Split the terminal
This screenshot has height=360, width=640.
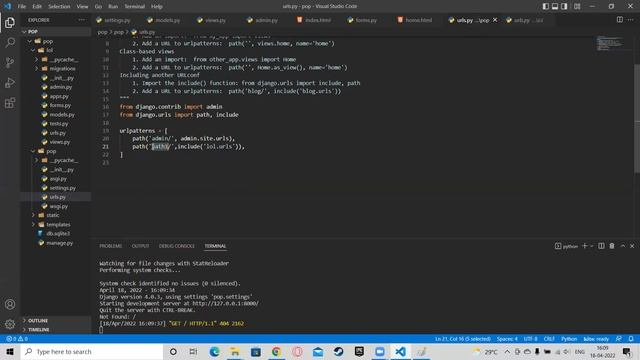click(601, 246)
